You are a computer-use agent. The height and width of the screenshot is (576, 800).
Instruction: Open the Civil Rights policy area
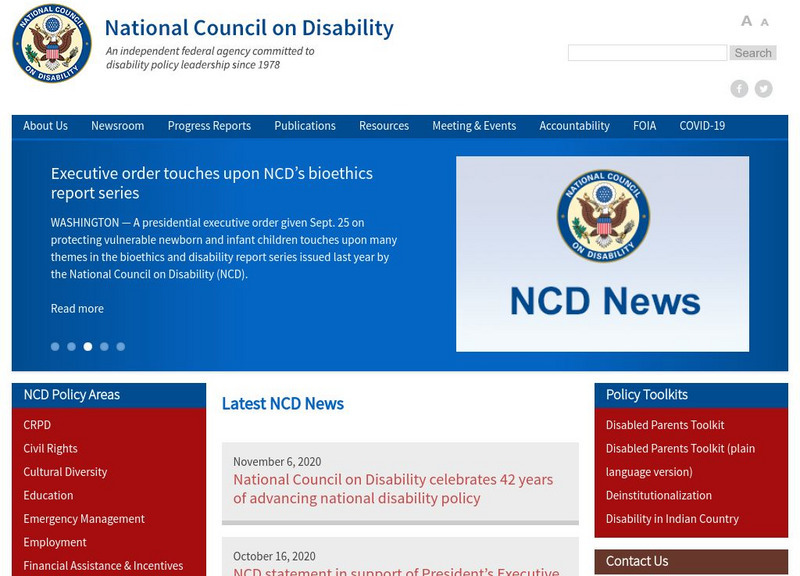pos(51,448)
